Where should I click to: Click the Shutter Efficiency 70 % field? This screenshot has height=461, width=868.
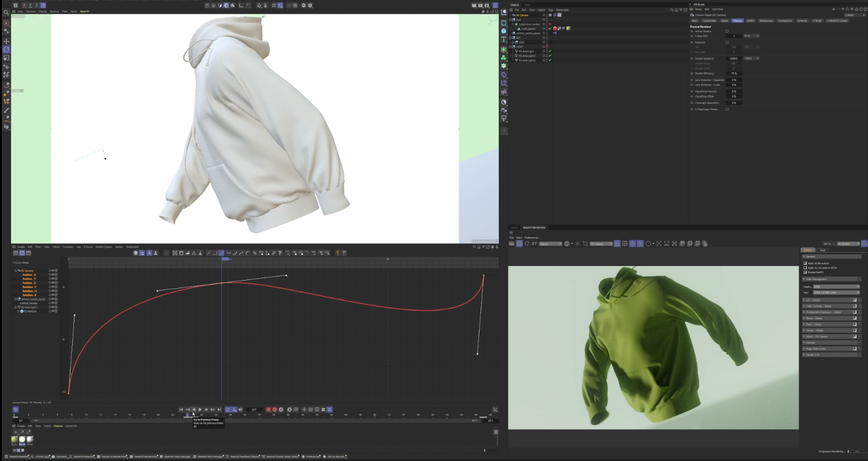[734, 73]
